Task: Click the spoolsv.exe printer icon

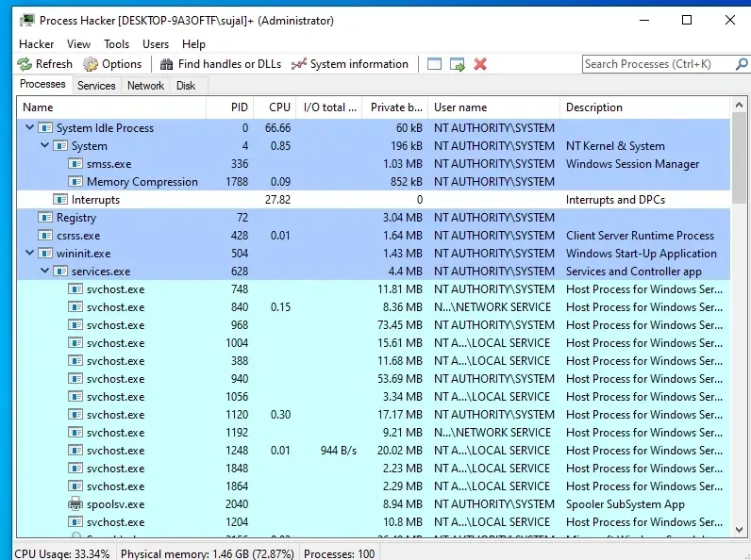Action: 75,504
